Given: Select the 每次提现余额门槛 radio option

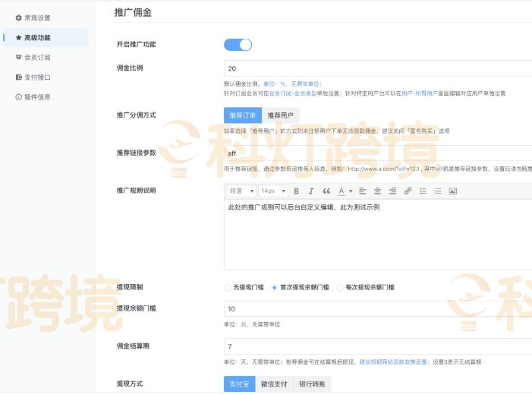Looking at the screenshot, I should pyautogui.click(x=340, y=288).
